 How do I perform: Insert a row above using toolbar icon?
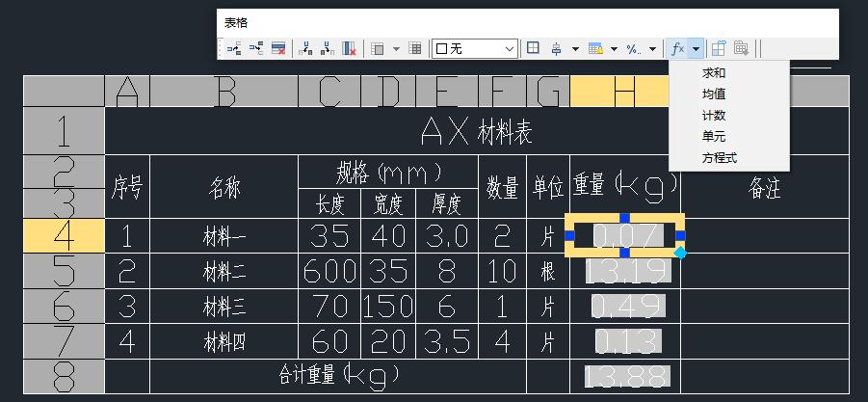[x=234, y=49]
